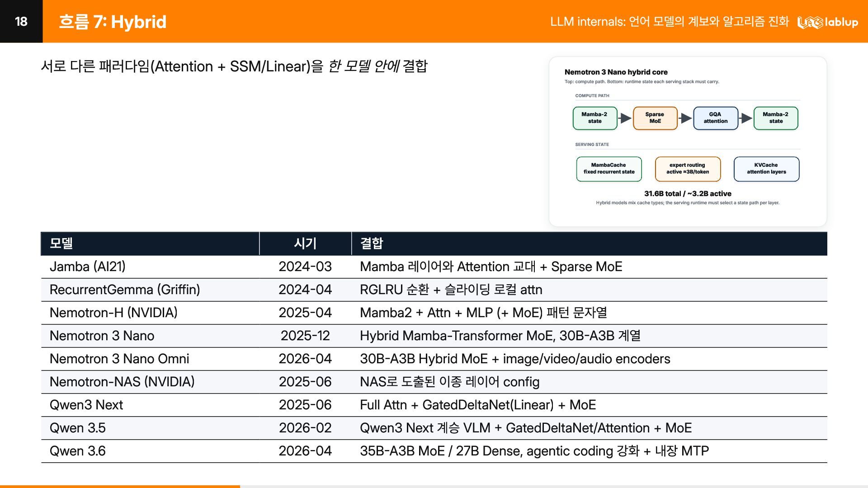Click the 'MambaCache fixed recurrent state' box

tap(609, 169)
